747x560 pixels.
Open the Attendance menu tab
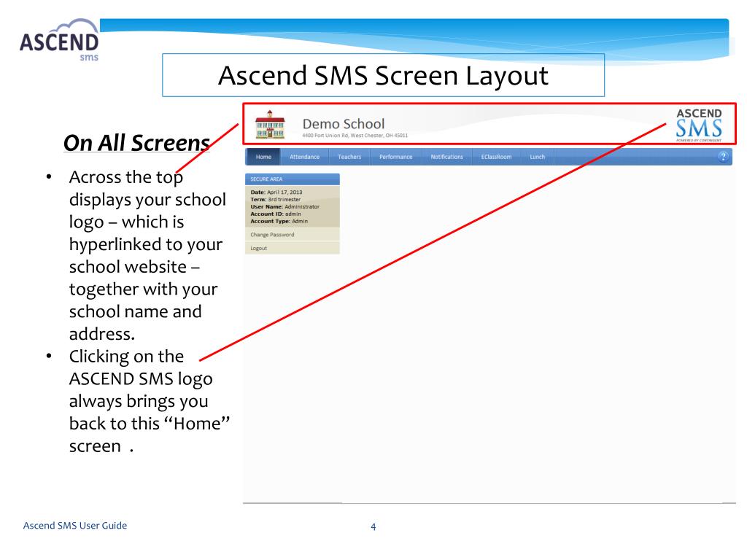(x=304, y=157)
